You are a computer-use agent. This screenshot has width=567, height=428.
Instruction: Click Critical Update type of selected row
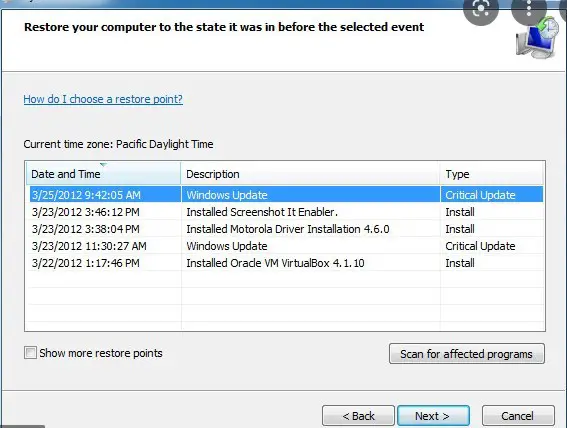480,195
